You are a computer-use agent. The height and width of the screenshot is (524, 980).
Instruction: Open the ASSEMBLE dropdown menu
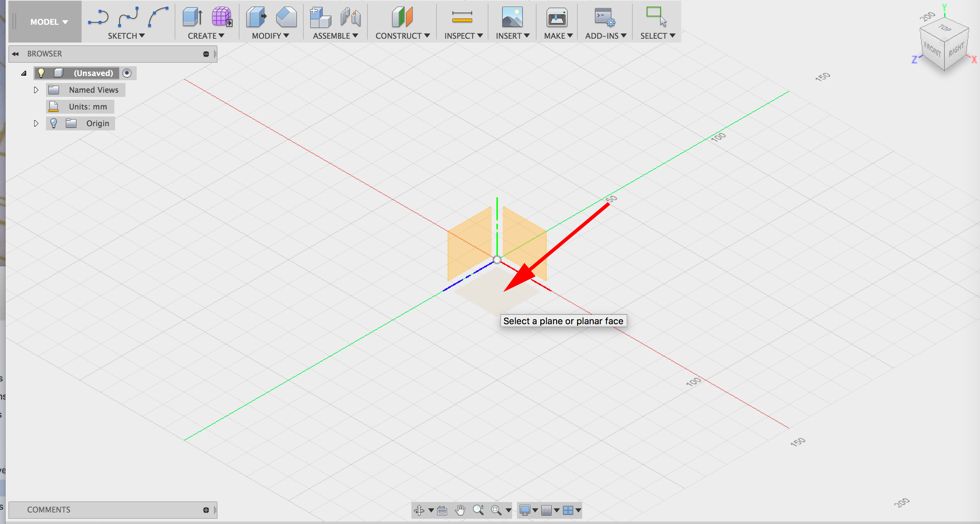335,36
